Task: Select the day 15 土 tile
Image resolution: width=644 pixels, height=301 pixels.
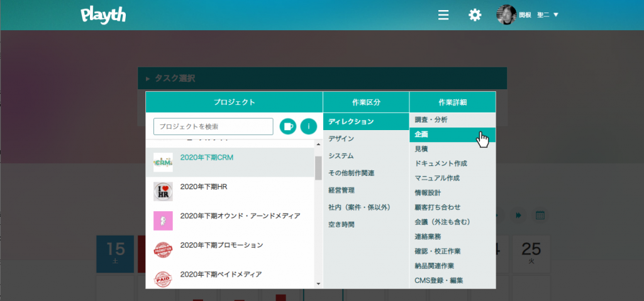Action: coord(115,254)
